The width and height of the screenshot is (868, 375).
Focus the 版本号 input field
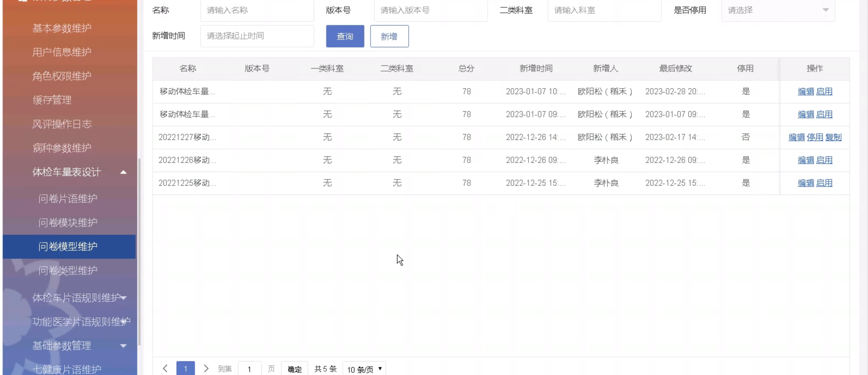point(431,10)
